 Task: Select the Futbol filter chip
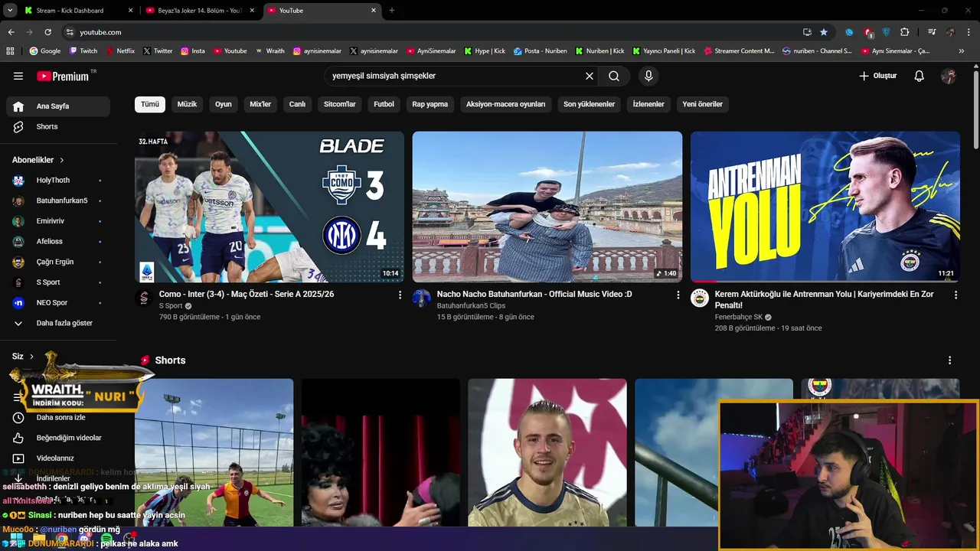coord(384,104)
